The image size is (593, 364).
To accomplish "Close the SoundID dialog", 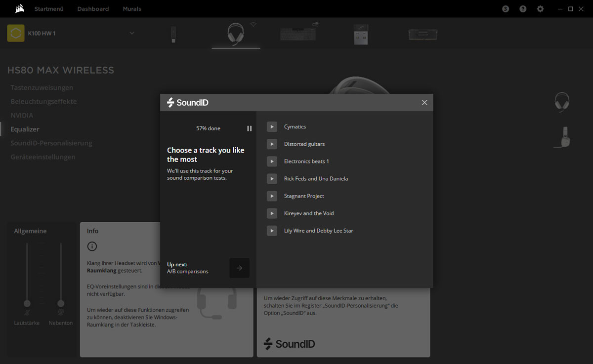I will pyautogui.click(x=424, y=103).
